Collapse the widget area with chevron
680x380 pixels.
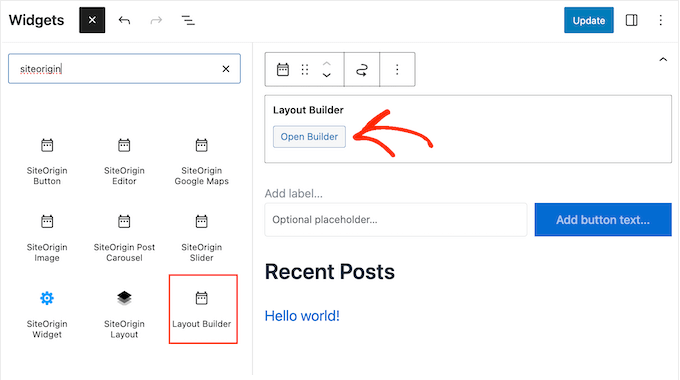663,59
